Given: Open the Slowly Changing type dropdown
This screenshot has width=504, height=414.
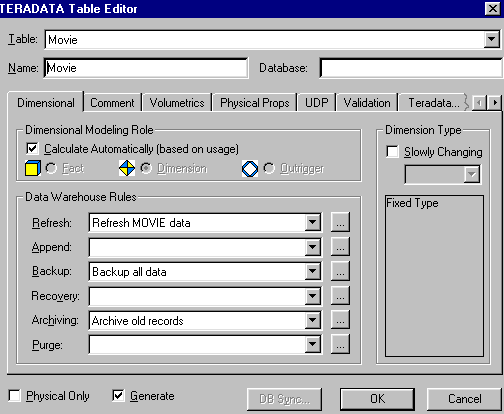Looking at the screenshot, I should point(471,174).
